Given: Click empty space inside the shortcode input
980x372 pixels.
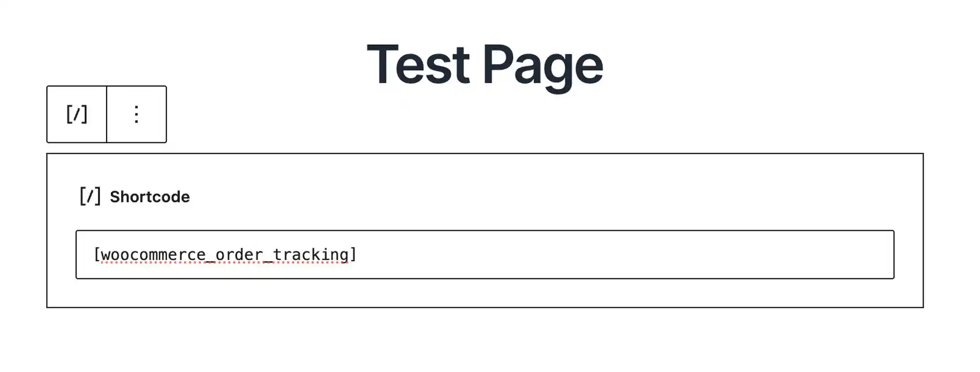Looking at the screenshot, I should (x=627, y=255).
